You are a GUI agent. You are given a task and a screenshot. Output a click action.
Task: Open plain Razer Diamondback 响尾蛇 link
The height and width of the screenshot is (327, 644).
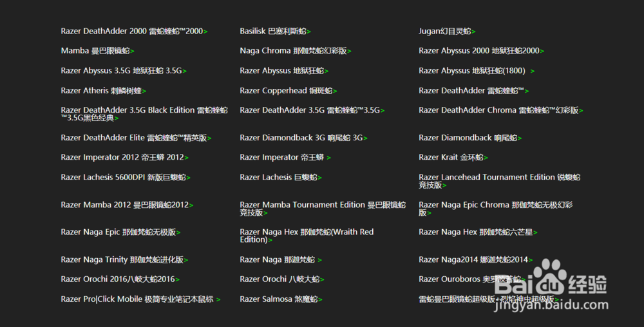(470, 138)
